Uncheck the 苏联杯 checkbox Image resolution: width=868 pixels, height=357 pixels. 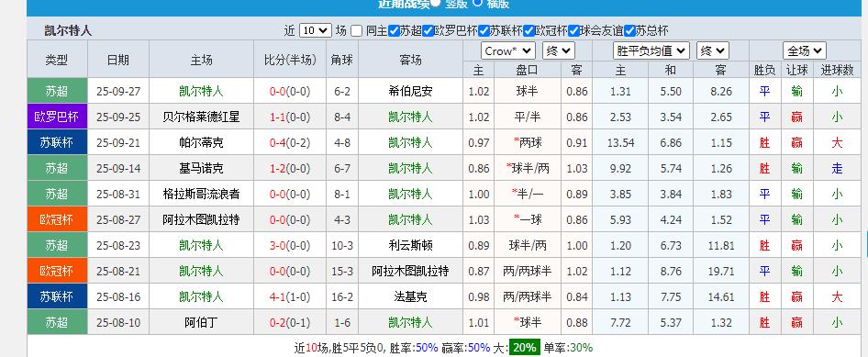click(484, 31)
